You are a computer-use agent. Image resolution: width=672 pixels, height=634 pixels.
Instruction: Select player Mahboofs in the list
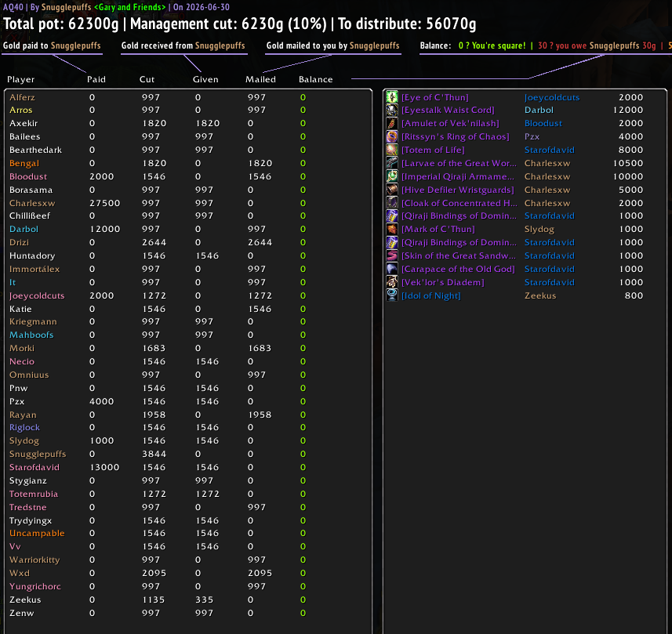click(31, 335)
